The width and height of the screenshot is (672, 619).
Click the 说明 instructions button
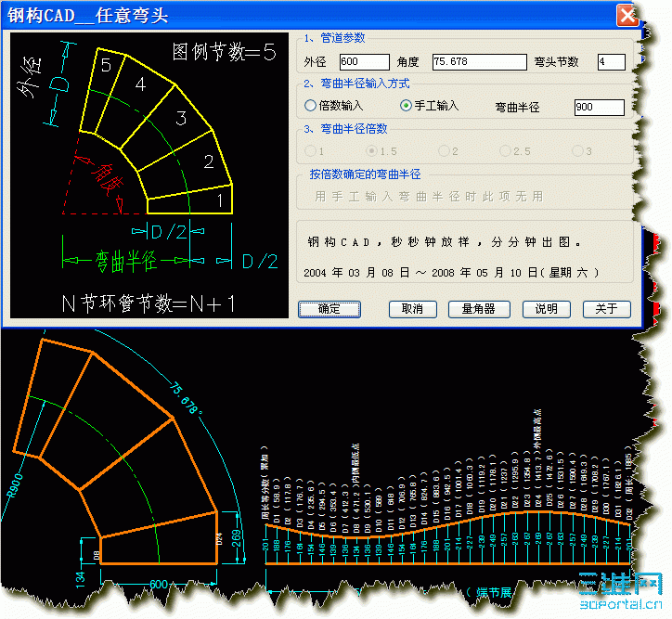click(x=546, y=309)
